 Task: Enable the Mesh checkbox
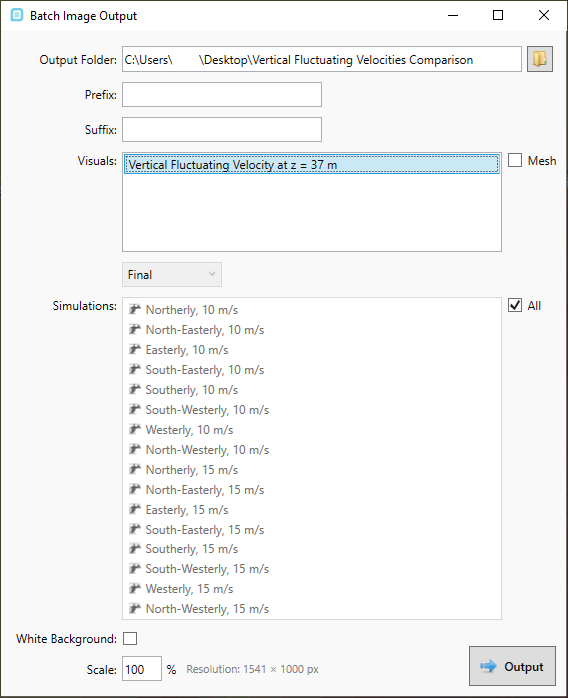click(515, 160)
